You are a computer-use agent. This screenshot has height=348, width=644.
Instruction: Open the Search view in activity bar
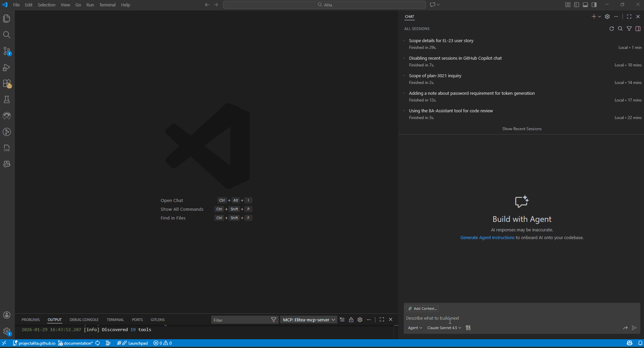[x=7, y=35]
